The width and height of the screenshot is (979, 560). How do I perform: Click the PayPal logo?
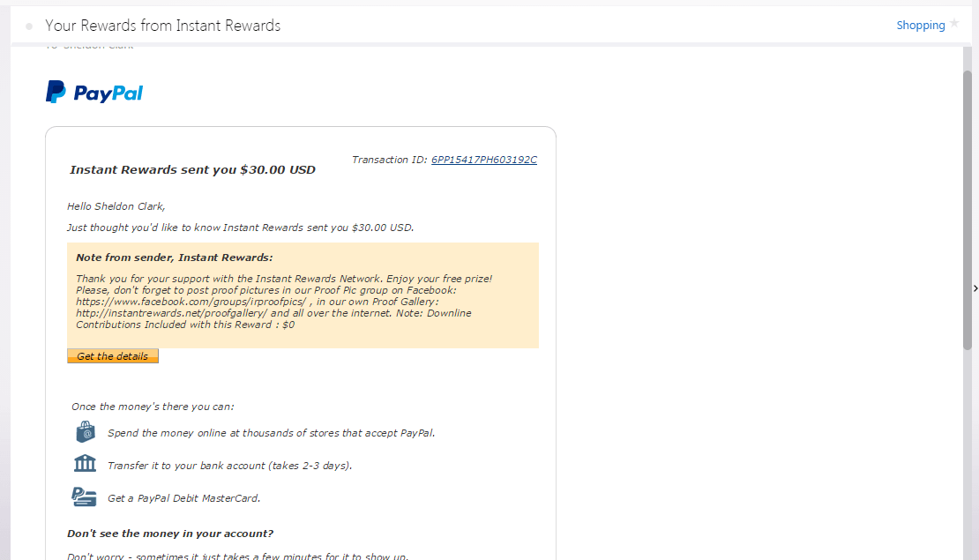click(94, 93)
